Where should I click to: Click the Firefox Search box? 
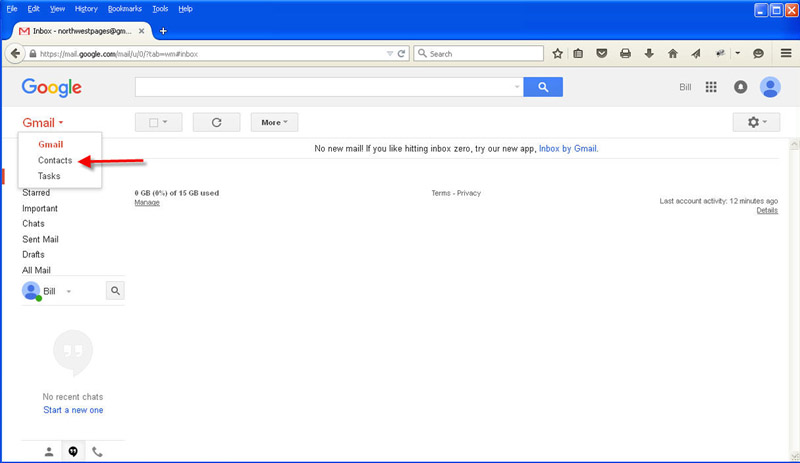pyautogui.click(x=479, y=54)
